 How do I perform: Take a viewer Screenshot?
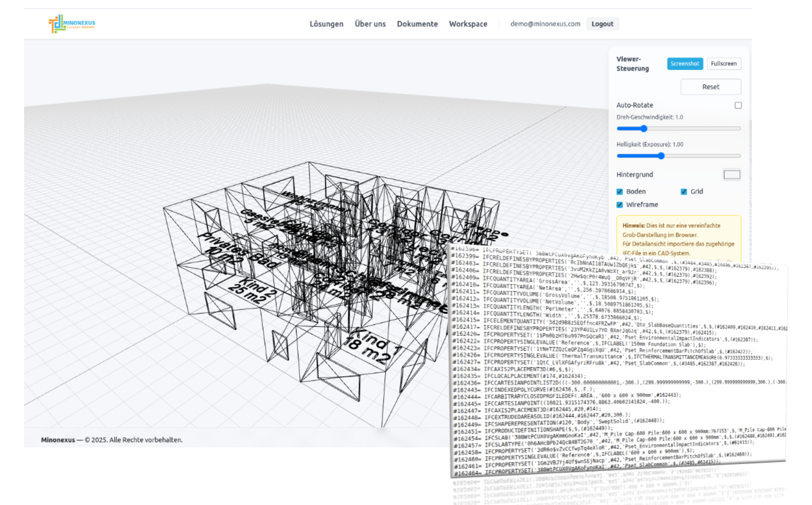pos(685,63)
